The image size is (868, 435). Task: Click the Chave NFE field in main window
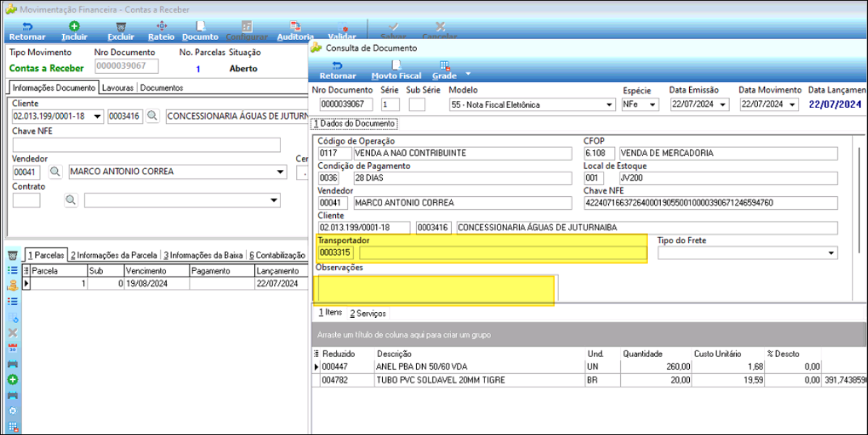pyautogui.click(x=147, y=145)
